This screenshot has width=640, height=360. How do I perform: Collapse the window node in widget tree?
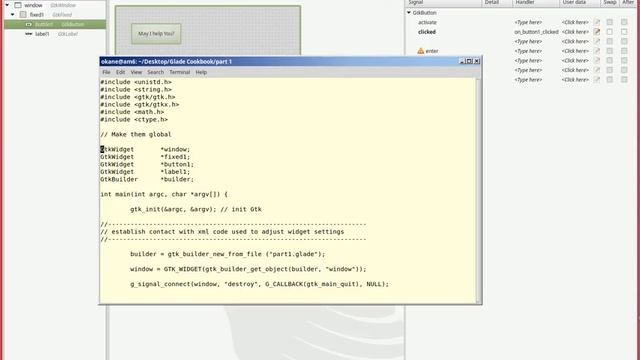tap(7, 5)
